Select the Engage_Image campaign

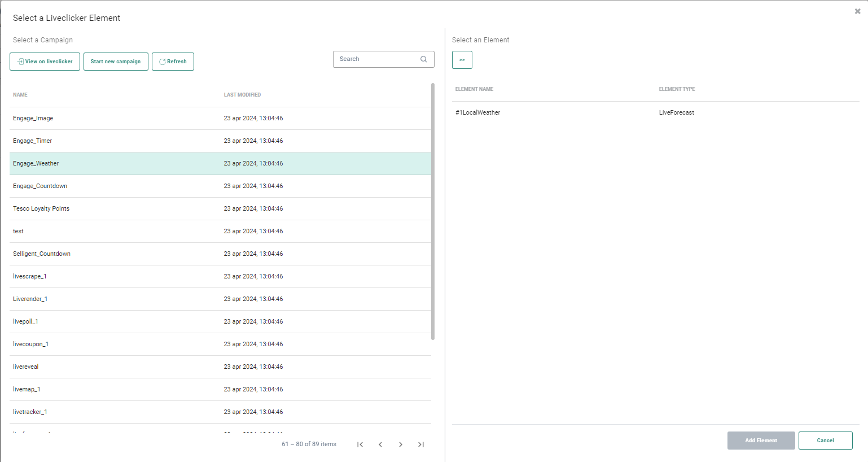click(x=33, y=119)
